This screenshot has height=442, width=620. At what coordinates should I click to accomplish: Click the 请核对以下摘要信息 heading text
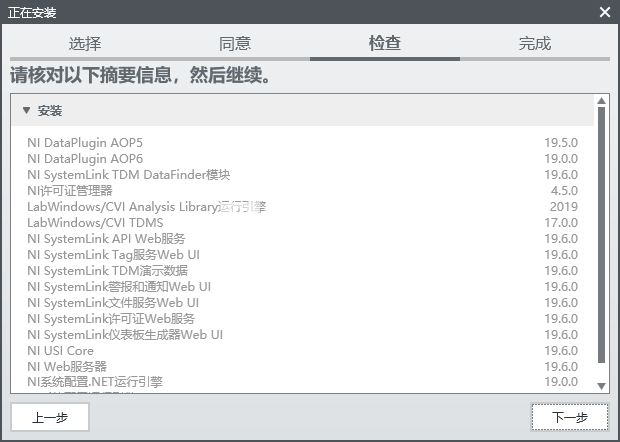pyautogui.click(x=140, y=75)
